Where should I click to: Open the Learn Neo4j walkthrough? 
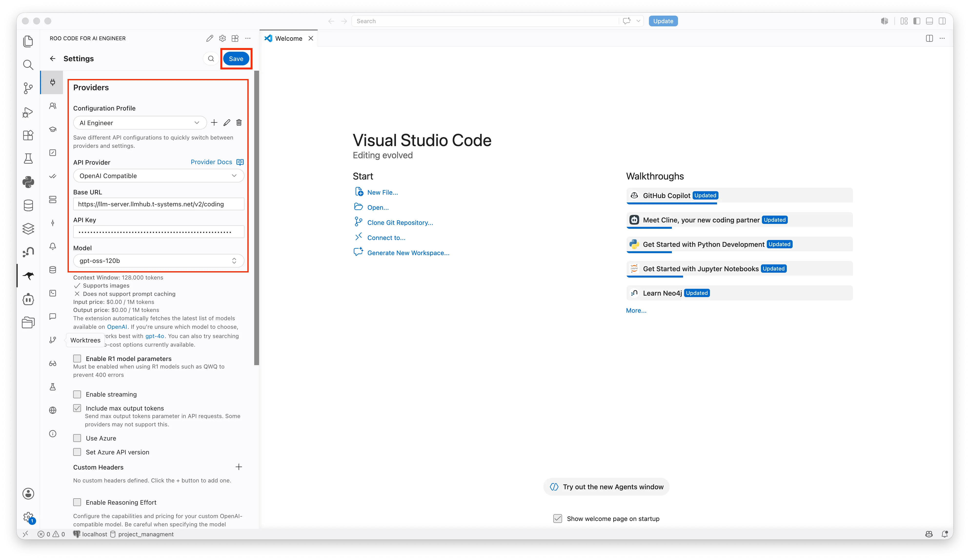[x=739, y=293]
